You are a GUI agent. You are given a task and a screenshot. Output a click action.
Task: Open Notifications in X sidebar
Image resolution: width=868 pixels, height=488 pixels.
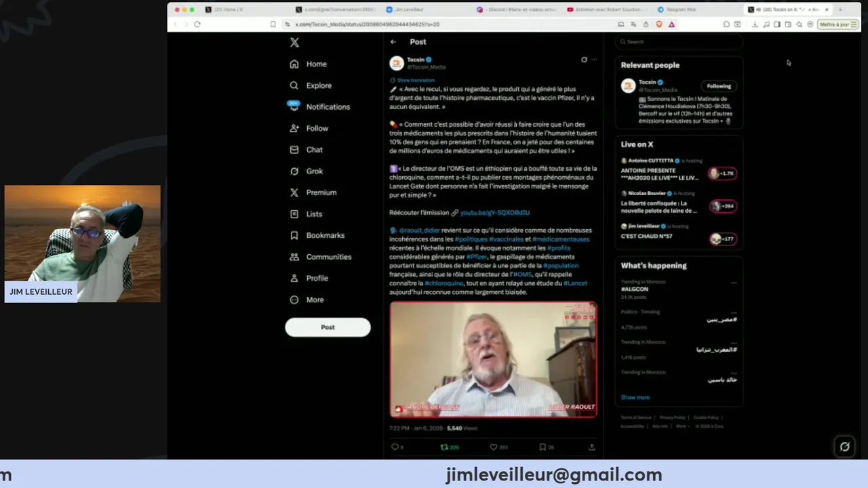(319, 106)
